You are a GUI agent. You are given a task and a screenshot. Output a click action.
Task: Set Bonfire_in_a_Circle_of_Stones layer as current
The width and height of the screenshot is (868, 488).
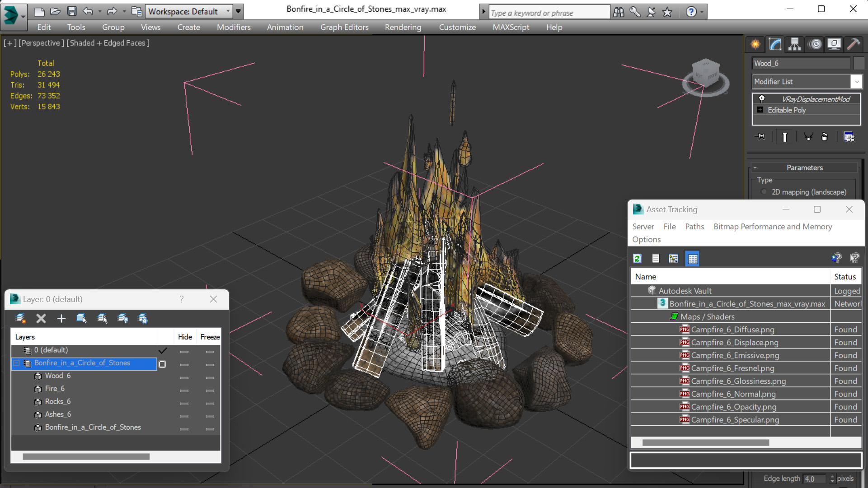coord(162,364)
